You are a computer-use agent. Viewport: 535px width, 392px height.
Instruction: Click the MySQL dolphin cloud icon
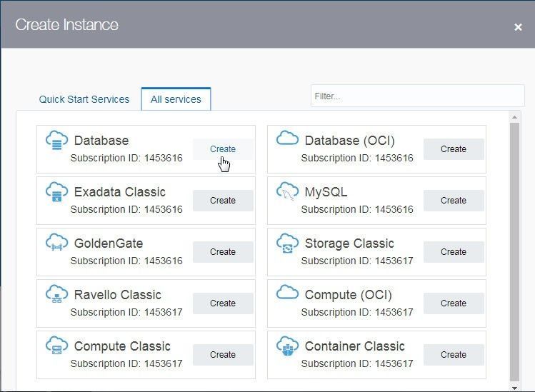287,191
